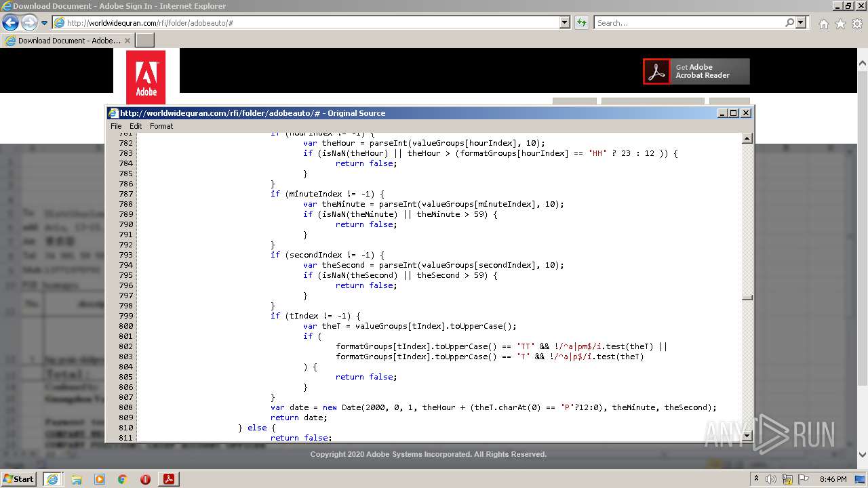Click 'if (minuteIndex != -1) {' line
This screenshot has height=488, width=868.
[327, 194]
